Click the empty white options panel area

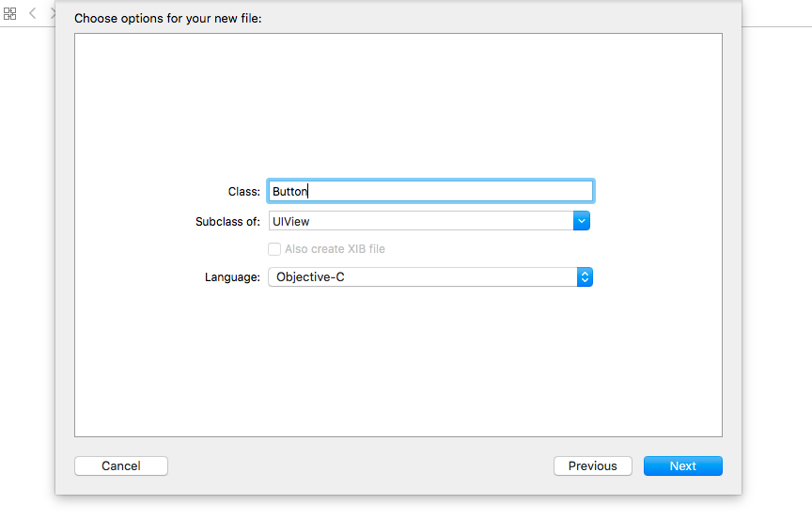point(398,103)
